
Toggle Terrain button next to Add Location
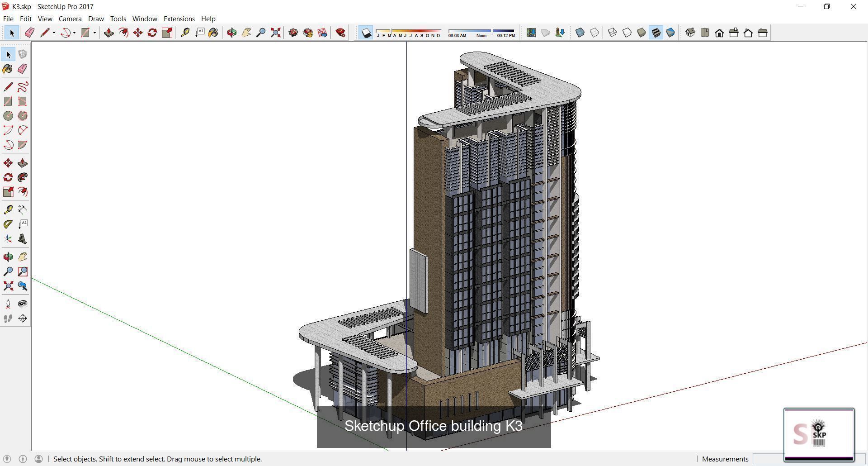coord(546,33)
